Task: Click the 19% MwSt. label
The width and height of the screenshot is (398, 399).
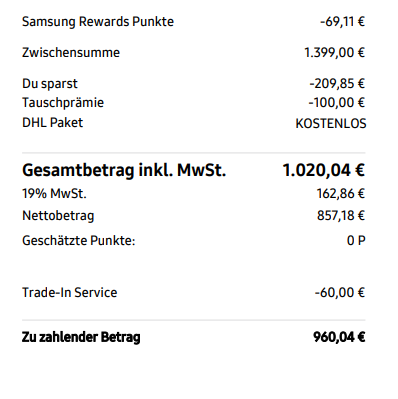Action: [54, 194]
